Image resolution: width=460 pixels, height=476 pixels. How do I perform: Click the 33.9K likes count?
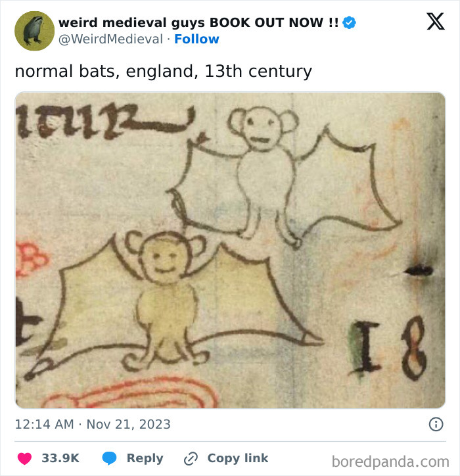(60, 458)
